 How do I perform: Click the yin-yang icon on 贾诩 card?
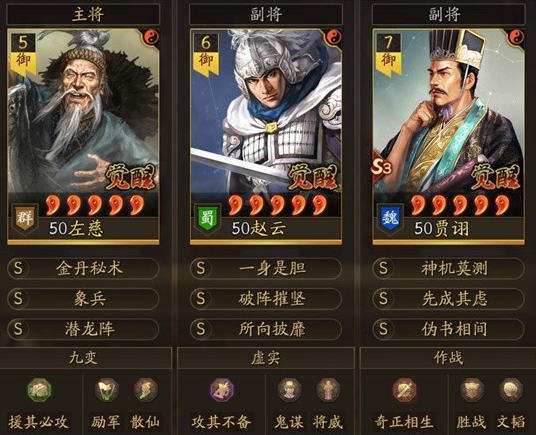point(517,36)
